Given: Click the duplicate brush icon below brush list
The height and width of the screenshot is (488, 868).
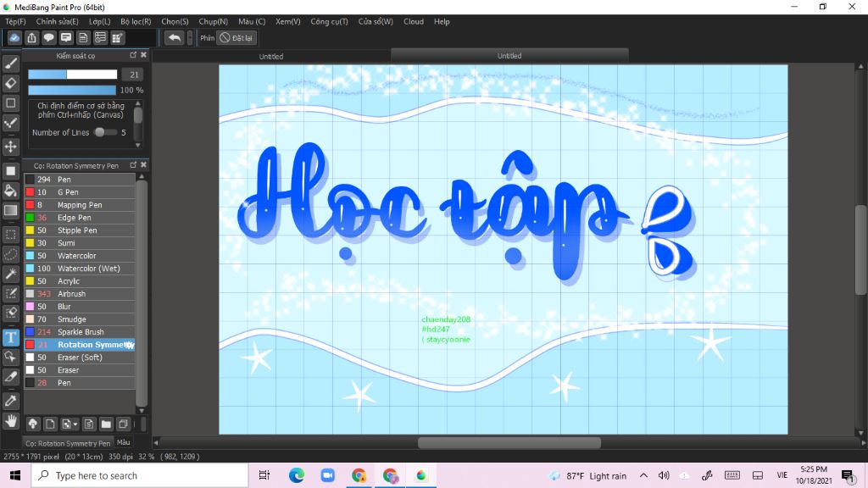Looking at the screenshot, I should coord(124,424).
